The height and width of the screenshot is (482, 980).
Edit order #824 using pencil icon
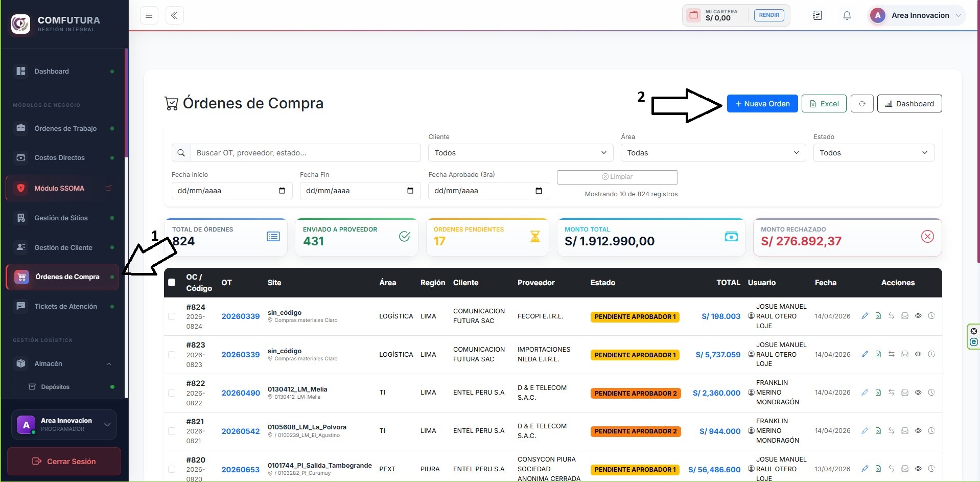(x=865, y=316)
